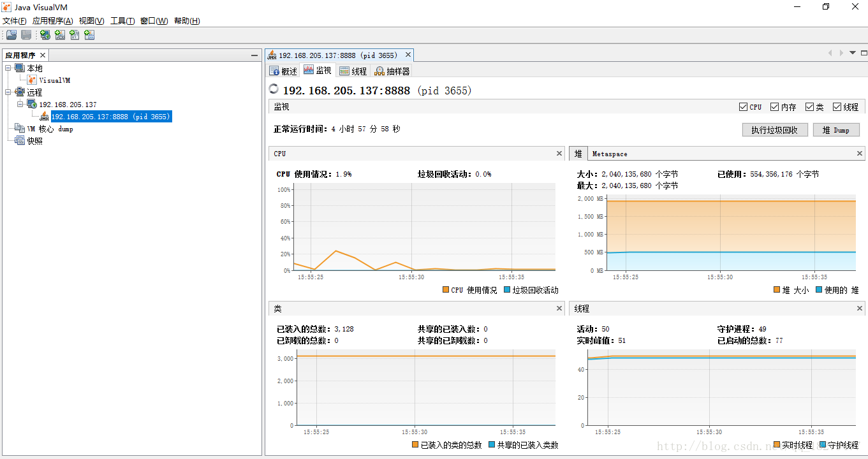868x459 pixels.
Task: Close the 线程 chart panel
Action: pos(860,309)
